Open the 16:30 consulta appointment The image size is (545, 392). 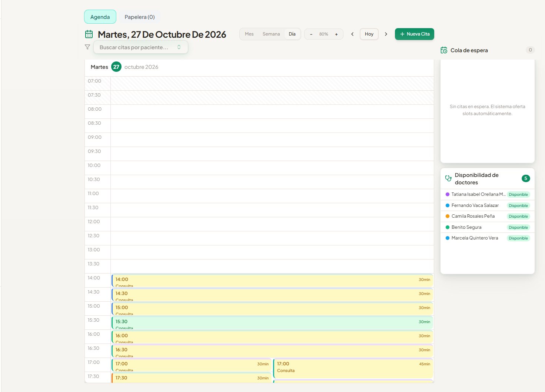tap(272, 351)
